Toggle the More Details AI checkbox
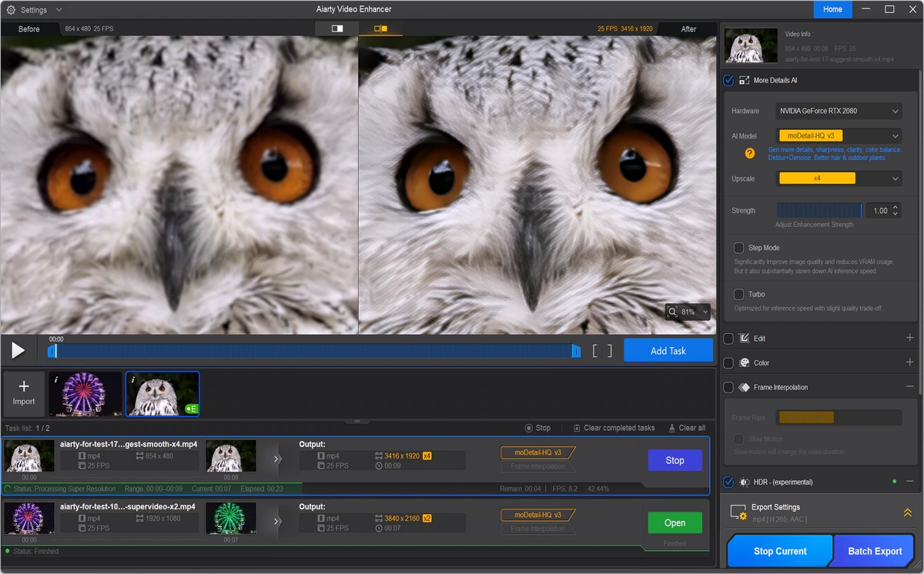This screenshot has width=924, height=574. [x=728, y=80]
